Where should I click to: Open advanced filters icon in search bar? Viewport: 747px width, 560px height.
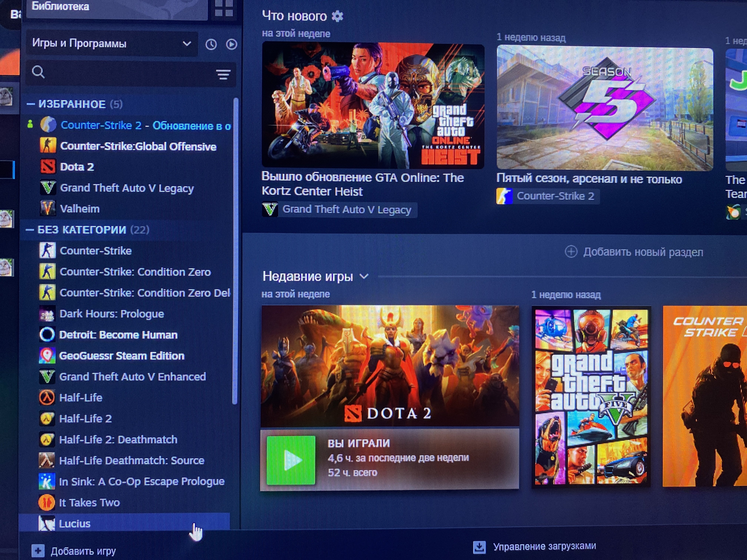pyautogui.click(x=223, y=74)
